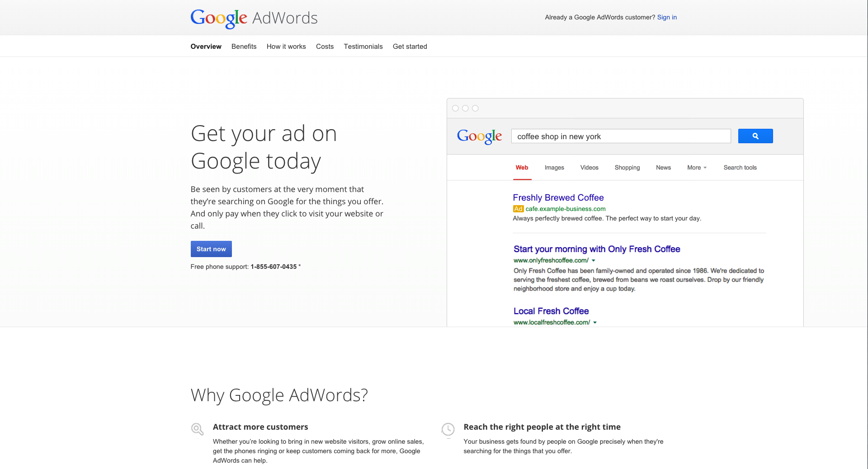Click the coffee shop search input field
Viewport: 868px width, 469px height.
click(x=621, y=136)
